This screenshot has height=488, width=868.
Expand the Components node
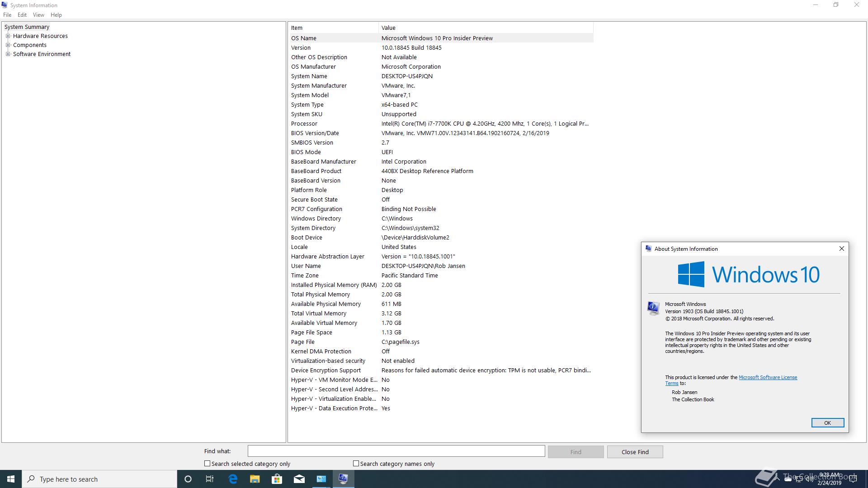[8, 45]
